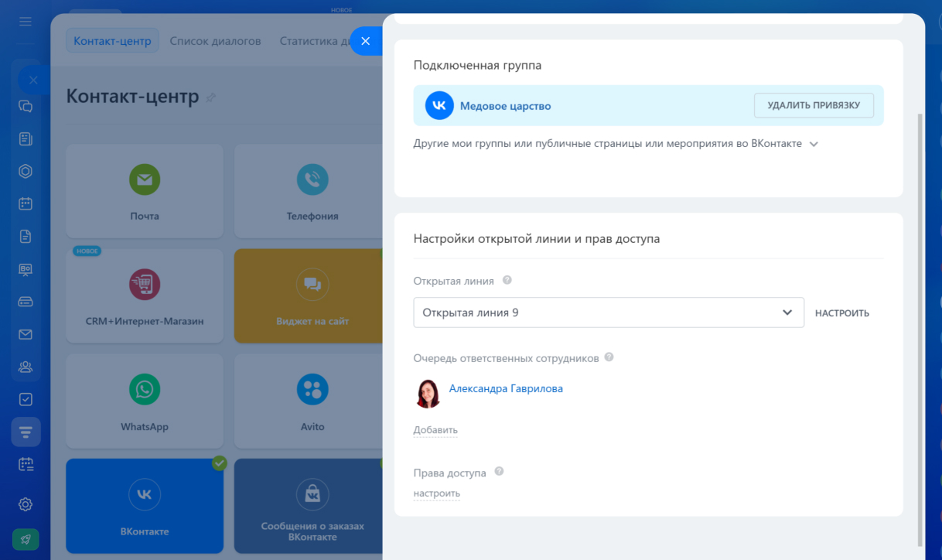Click the booking calendar icon in sidebar
The height and width of the screenshot is (560, 942).
click(x=26, y=464)
